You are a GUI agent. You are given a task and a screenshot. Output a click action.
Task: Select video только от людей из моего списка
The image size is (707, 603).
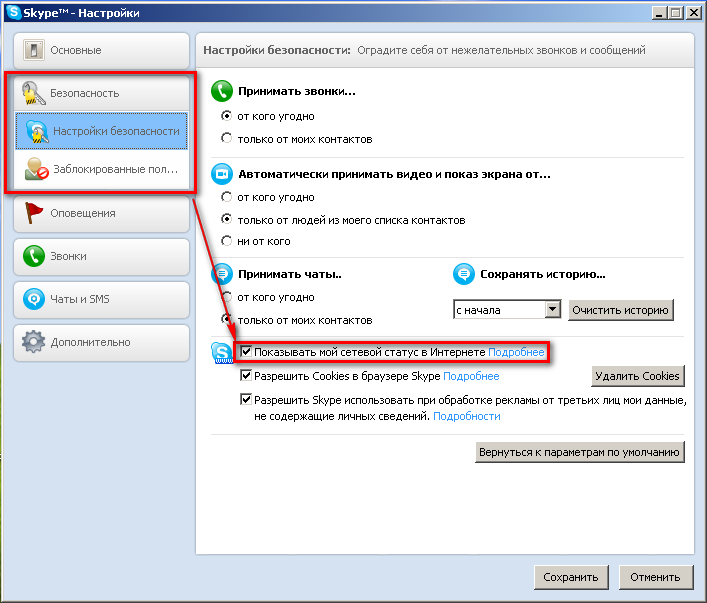[x=226, y=219]
